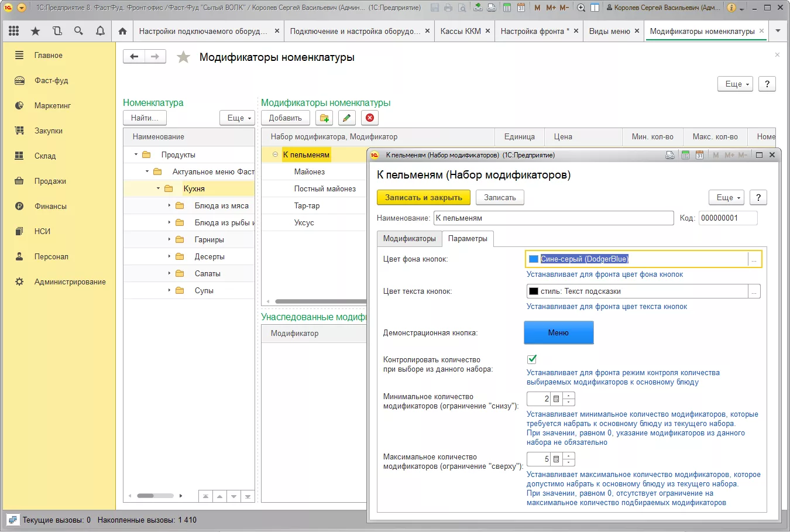Image resolution: width=790 pixels, height=532 pixels.
Task: Click the Наименование input field in the dialog
Action: pyautogui.click(x=554, y=218)
